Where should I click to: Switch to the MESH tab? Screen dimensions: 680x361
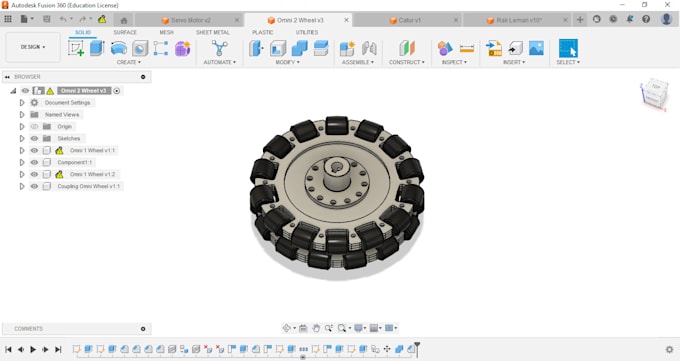[167, 33]
